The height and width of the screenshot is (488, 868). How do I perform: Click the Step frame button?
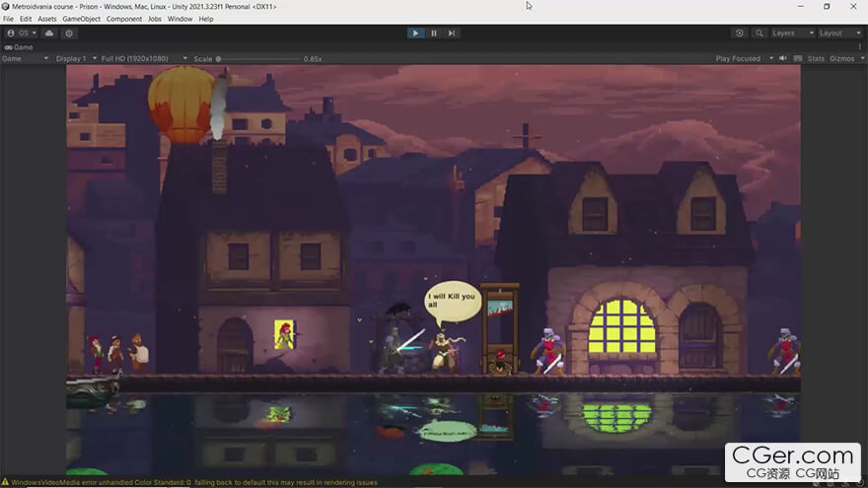(x=452, y=34)
